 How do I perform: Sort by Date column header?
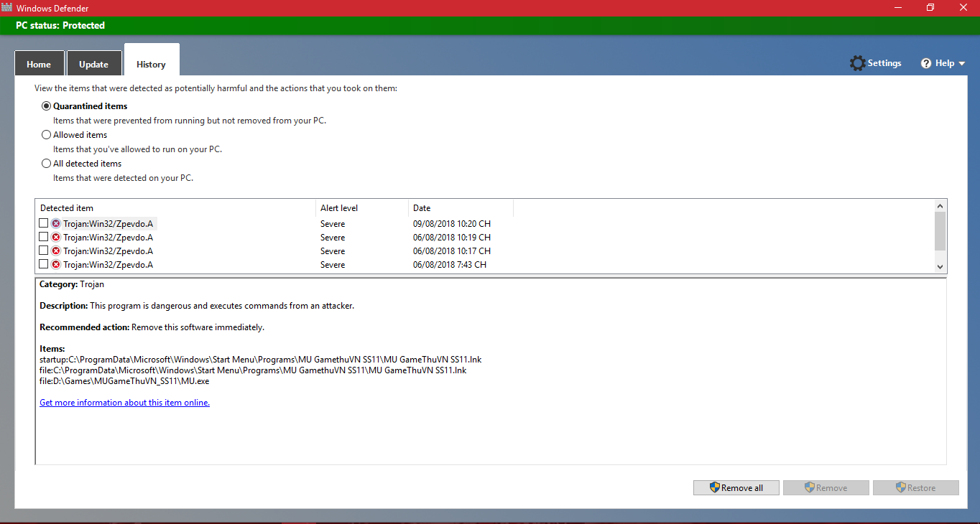[x=461, y=208]
